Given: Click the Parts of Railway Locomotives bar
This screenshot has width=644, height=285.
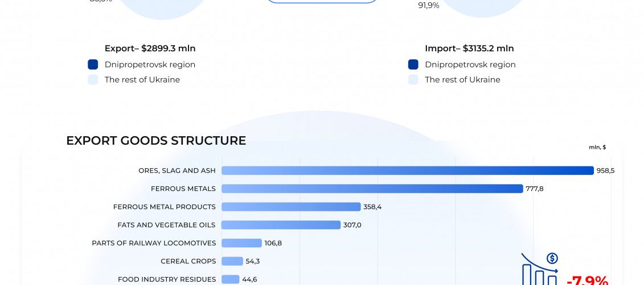Looking at the screenshot, I should [x=241, y=243].
